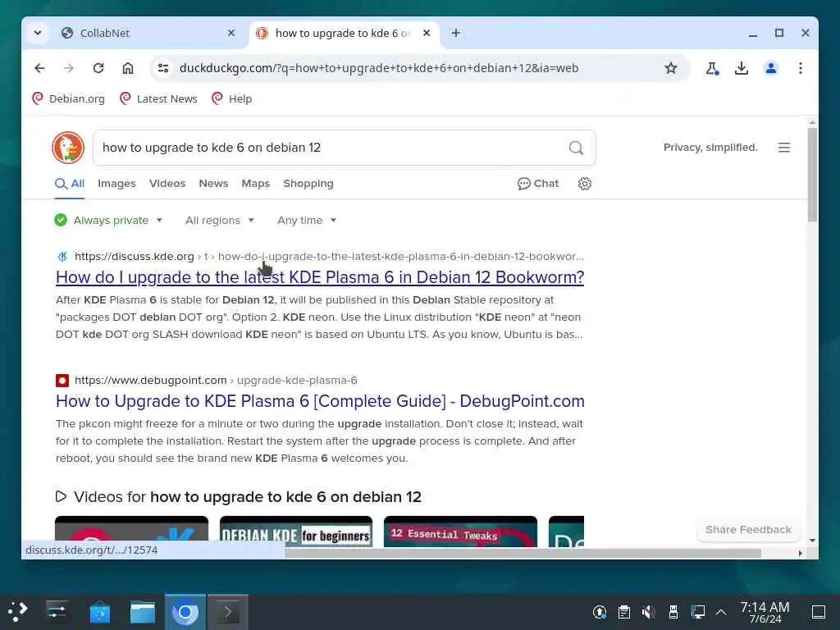Viewport: 840px width, 630px height.
Task: Open search settings gear icon
Action: (584, 184)
